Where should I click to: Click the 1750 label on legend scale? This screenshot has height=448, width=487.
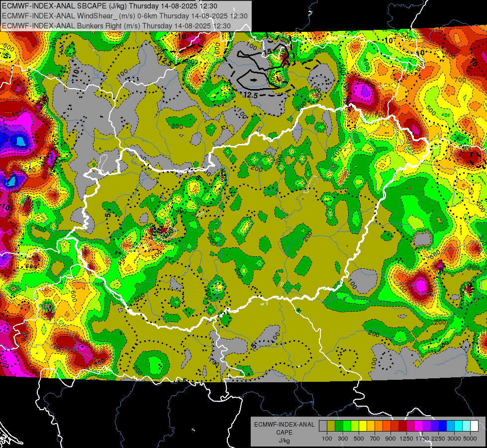click(422, 439)
